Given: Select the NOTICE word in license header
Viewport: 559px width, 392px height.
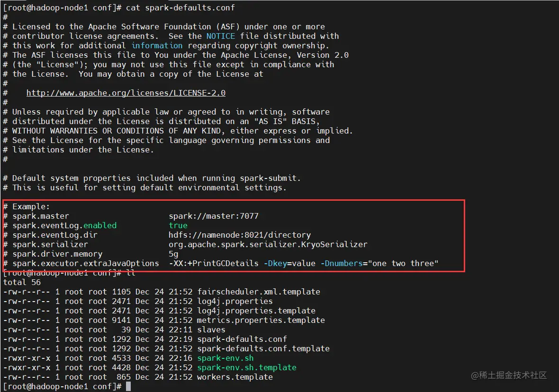Looking at the screenshot, I should point(221,36).
